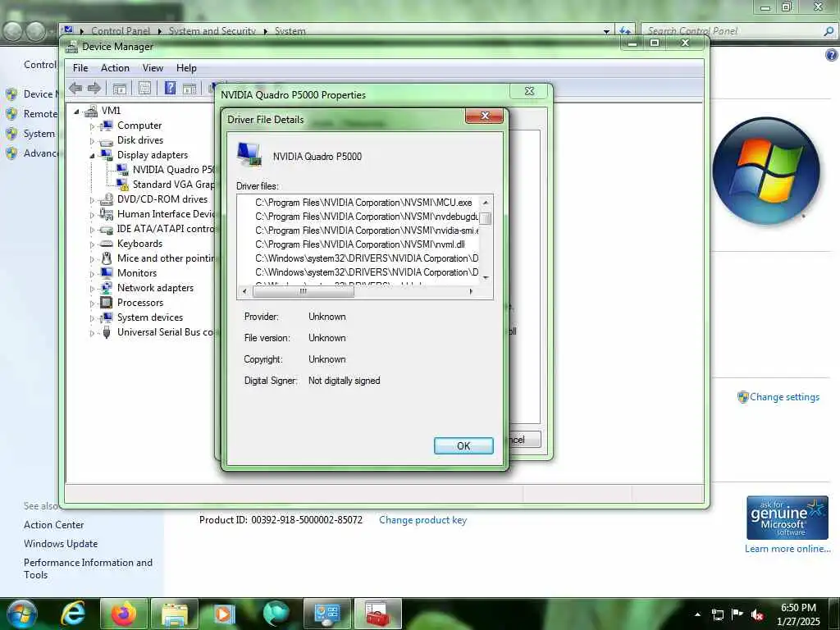Click the Show/Hide Action Pane toolbar icon
The image size is (840, 630).
(x=189, y=89)
